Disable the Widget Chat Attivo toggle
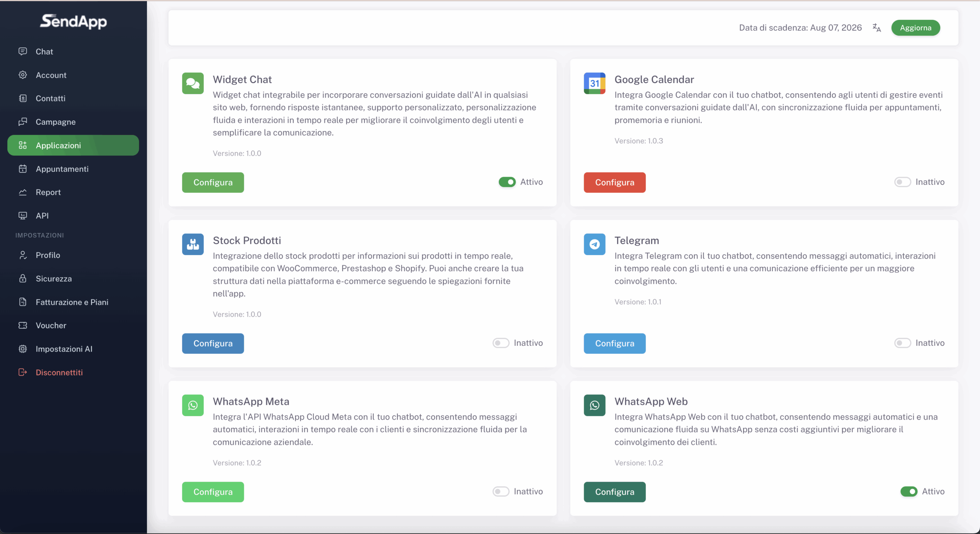Viewport: 980px width, 534px height. [507, 182]
